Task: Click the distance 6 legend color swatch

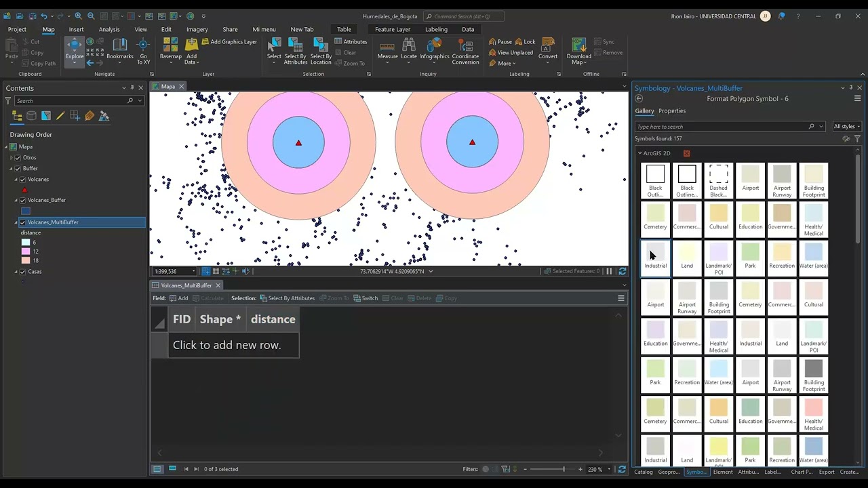Action: point(26,242)
